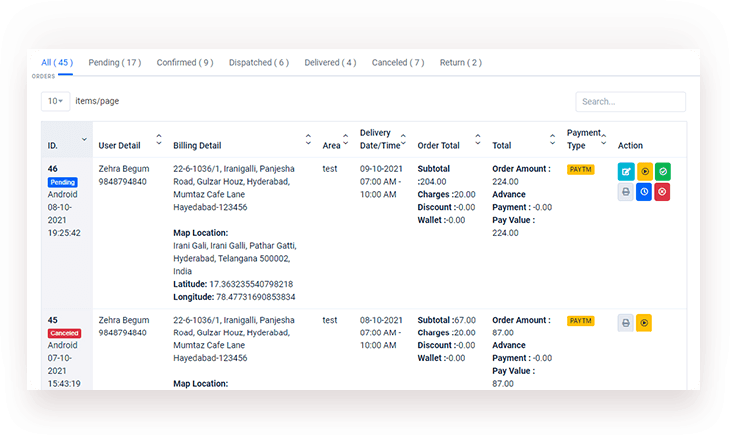
Task: Click the gray print icon for order 45
Action: point(626,323)
